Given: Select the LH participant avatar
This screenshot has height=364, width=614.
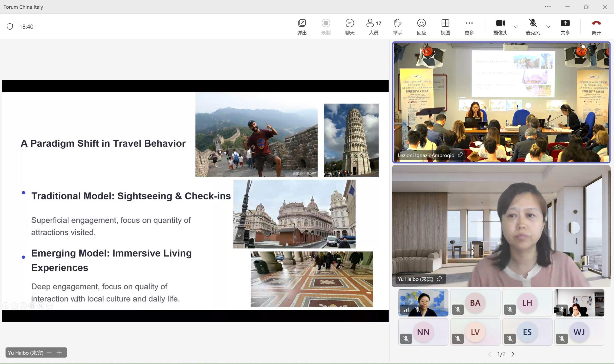Looking at the screenshot, I should [x=527, y=303].
